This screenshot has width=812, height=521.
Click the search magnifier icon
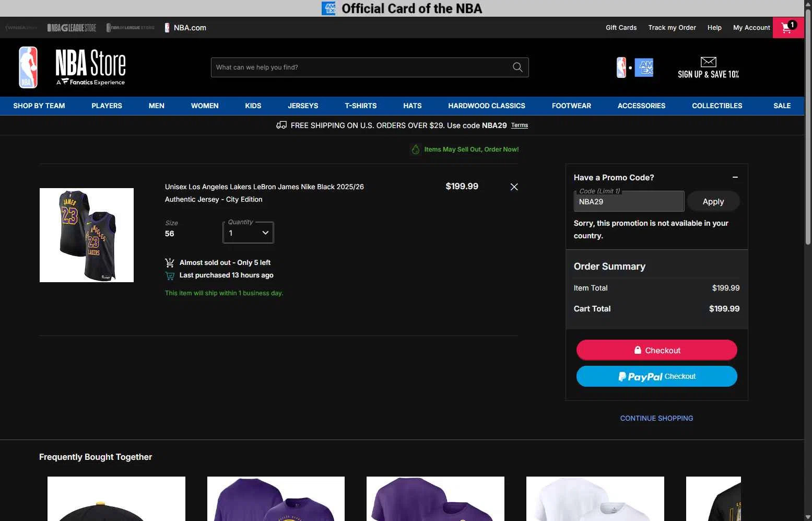pyautogui.click(x=517, y=67)
